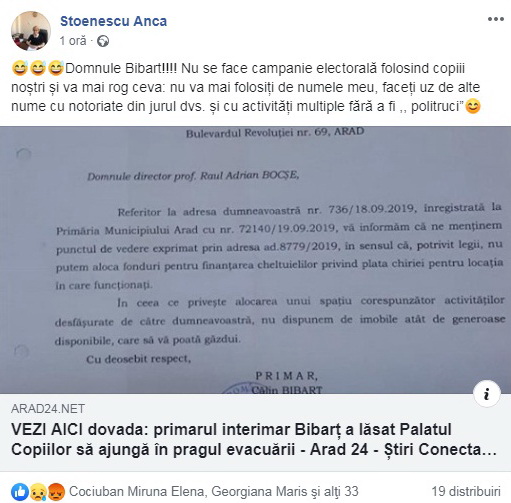Open the letter document preview image
The height and width of the screenshot is (503, 511).
coord(255,260)
